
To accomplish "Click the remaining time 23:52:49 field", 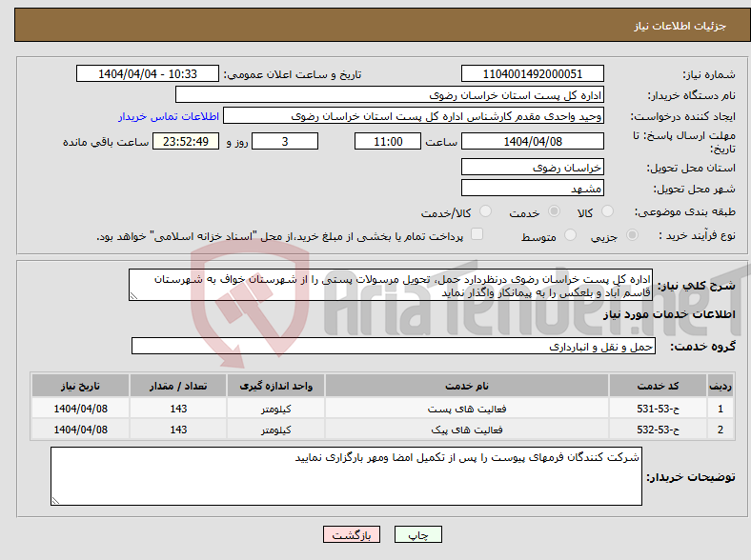I will point(186,141).
